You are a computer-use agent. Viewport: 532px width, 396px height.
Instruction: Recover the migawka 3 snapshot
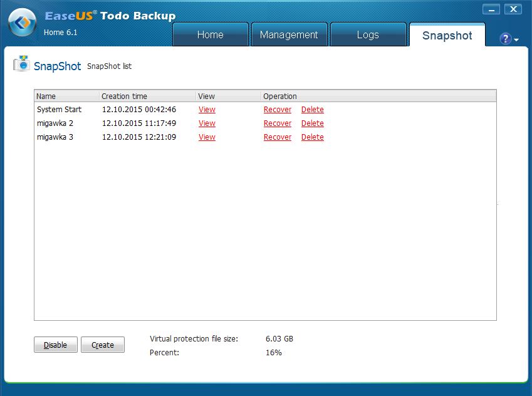[278, 137]
